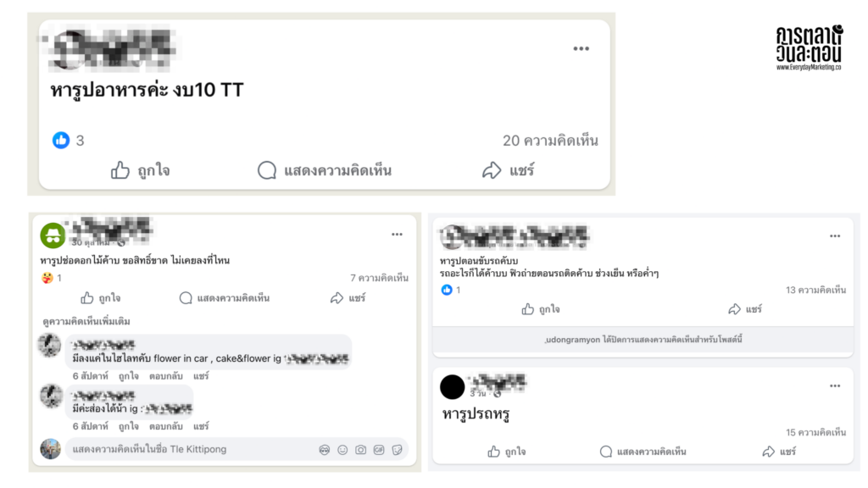Attach photo using camera icon in comment box

[360, 450]
